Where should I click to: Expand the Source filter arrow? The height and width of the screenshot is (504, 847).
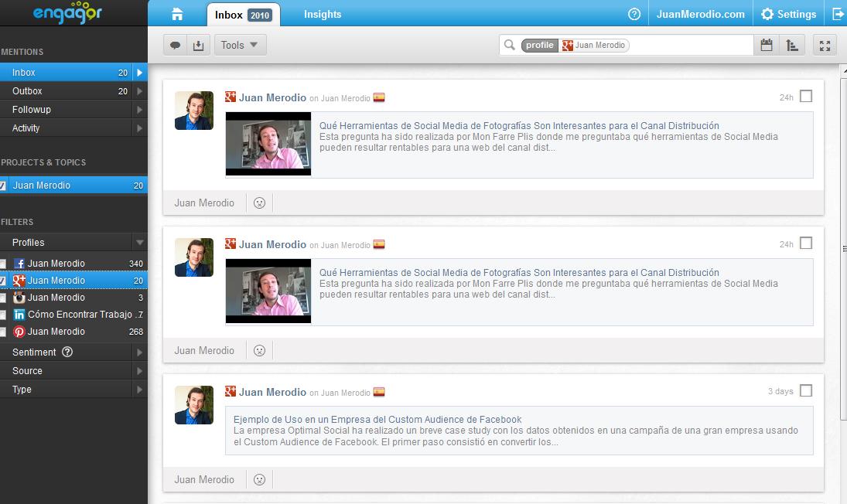tap(139, 371)
